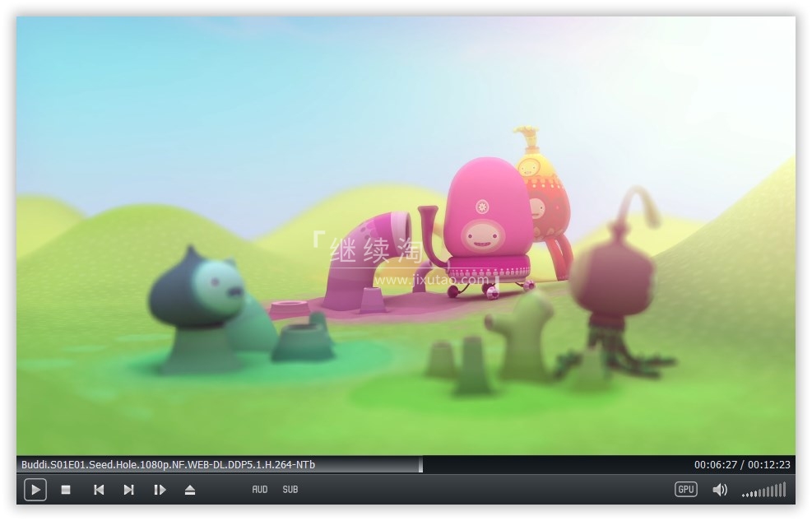The width and height of the screenshot is (812, 521).
Task: Click the Buddi.S01E01 file title text
Action: pos(169,465)
